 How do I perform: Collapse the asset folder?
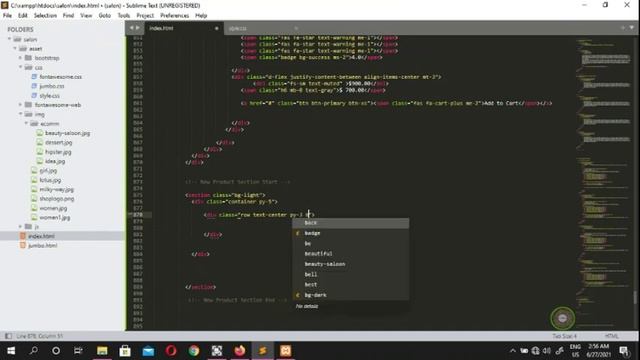click(x=15, y=49)
